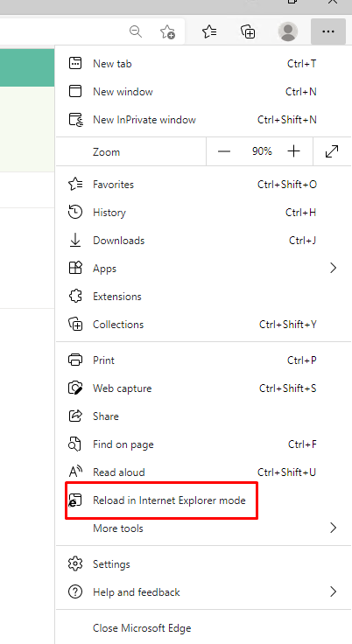Expand the Apps submenu
The image size is (352, 644).
coord(203,269)
